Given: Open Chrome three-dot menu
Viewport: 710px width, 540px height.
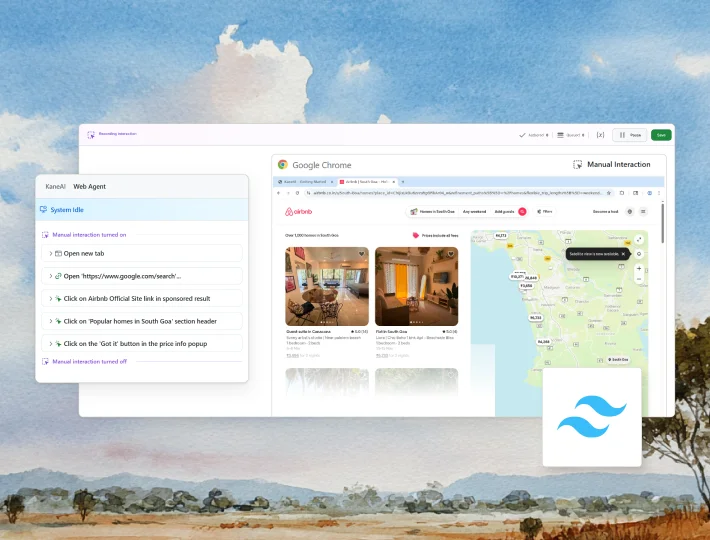Looking at the screenshot, I should click(659, 193).
